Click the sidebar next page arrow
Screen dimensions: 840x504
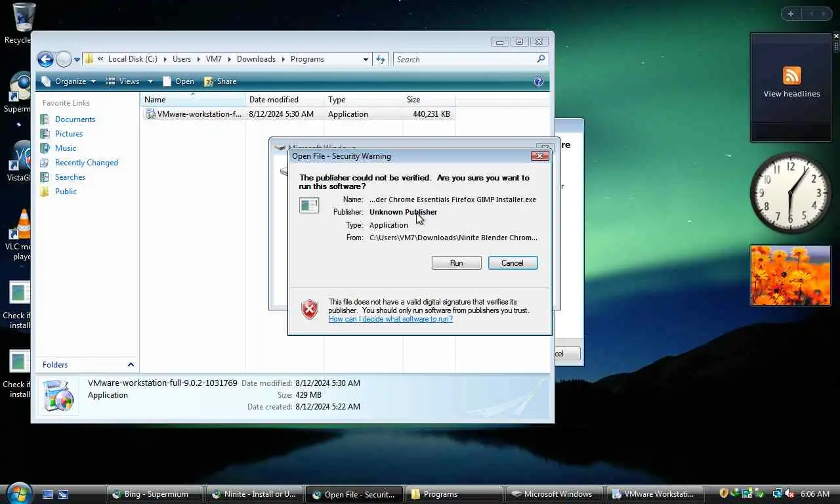[825, 14]
